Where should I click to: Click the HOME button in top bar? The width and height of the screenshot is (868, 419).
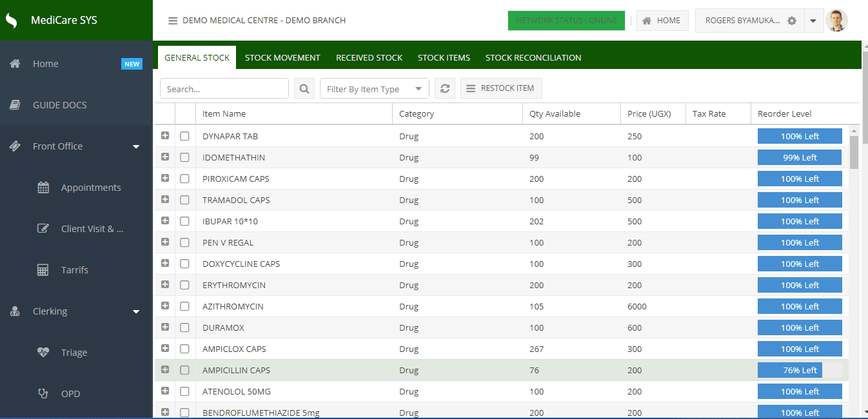(x=662, y=21)
